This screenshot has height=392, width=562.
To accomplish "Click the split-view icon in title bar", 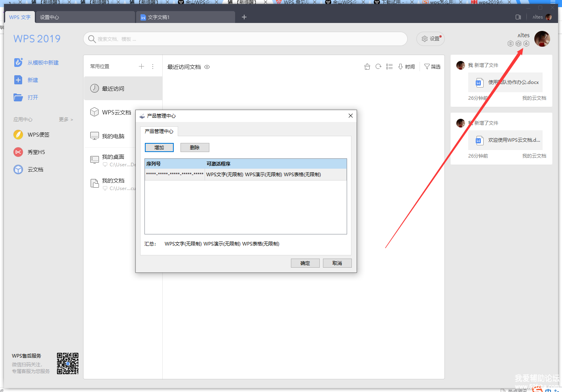I will tap(518, 17).
